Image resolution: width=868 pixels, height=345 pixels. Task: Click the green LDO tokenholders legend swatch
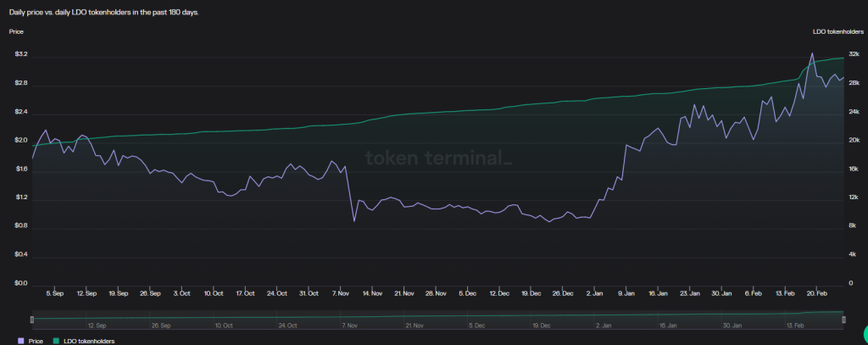(56, 342)
